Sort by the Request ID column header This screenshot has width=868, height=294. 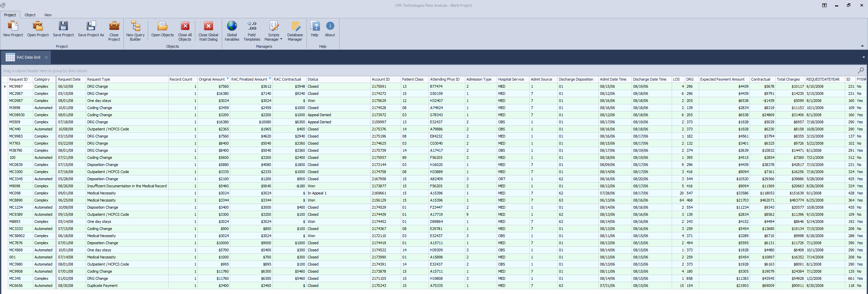point(20,79)
